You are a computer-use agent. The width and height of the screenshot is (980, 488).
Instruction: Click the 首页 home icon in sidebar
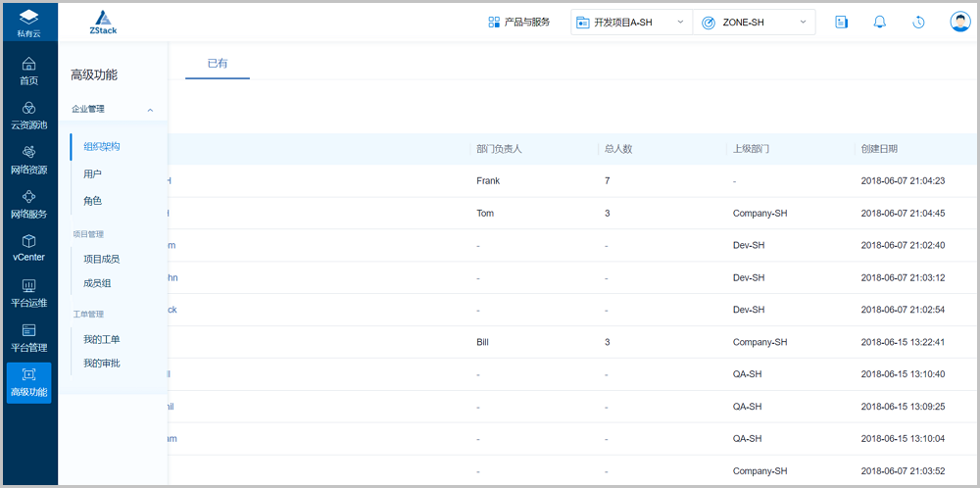pyautogui.click(x=28, y=64)
